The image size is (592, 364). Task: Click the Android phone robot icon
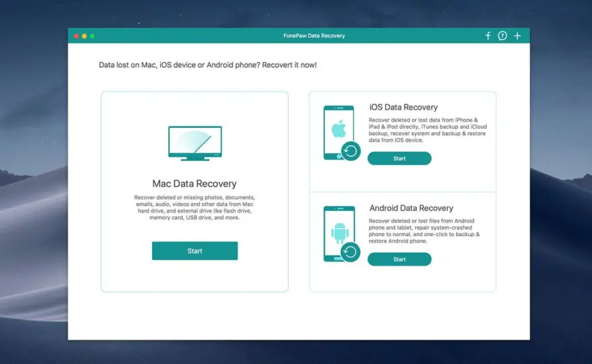point(342,234)
